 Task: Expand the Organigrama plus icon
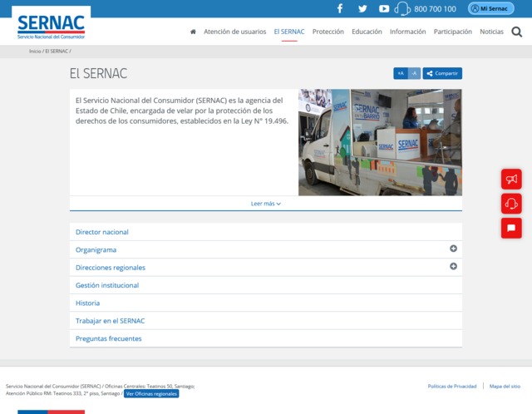tap(454, 249)
